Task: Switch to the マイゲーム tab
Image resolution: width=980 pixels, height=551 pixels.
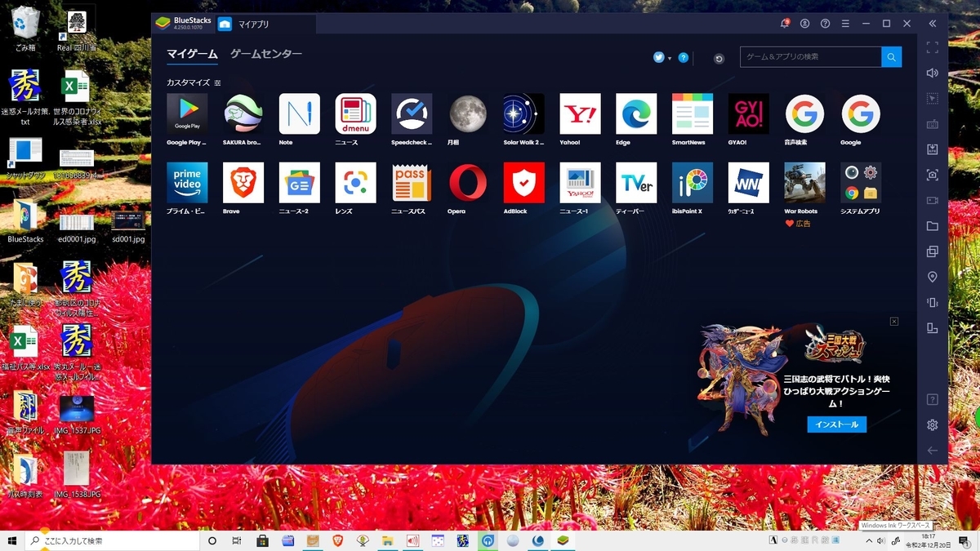Action: point(192,55)
